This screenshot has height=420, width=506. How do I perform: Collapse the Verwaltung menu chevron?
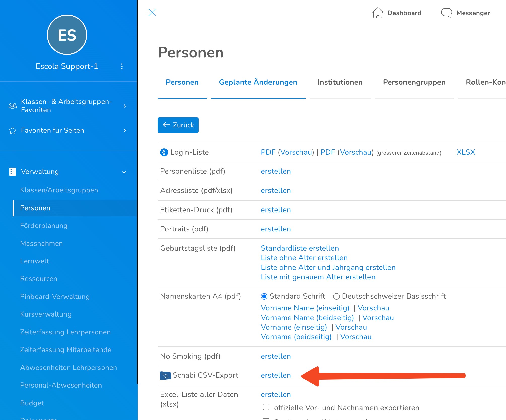[x=124, y=172]
